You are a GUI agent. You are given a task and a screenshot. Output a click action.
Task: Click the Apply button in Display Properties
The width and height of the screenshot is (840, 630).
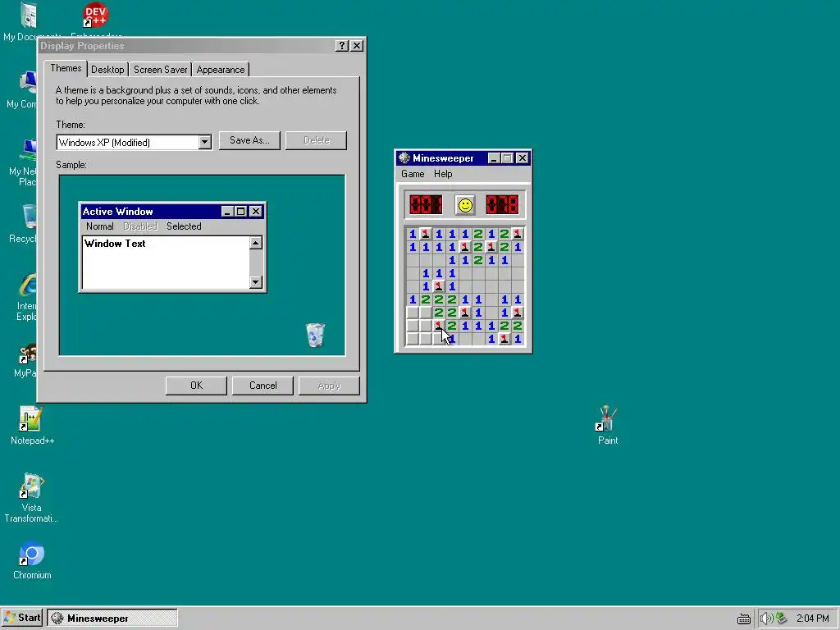(x=329, y=386)
